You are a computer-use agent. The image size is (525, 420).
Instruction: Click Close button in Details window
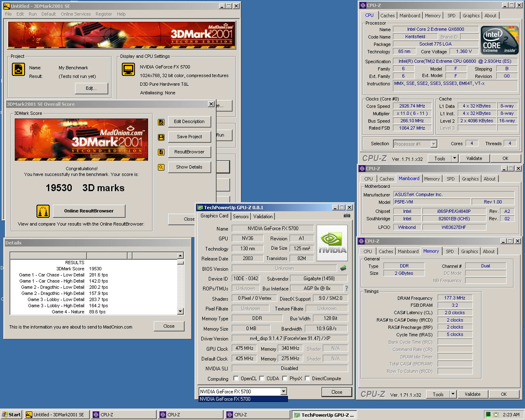point(169,326)
